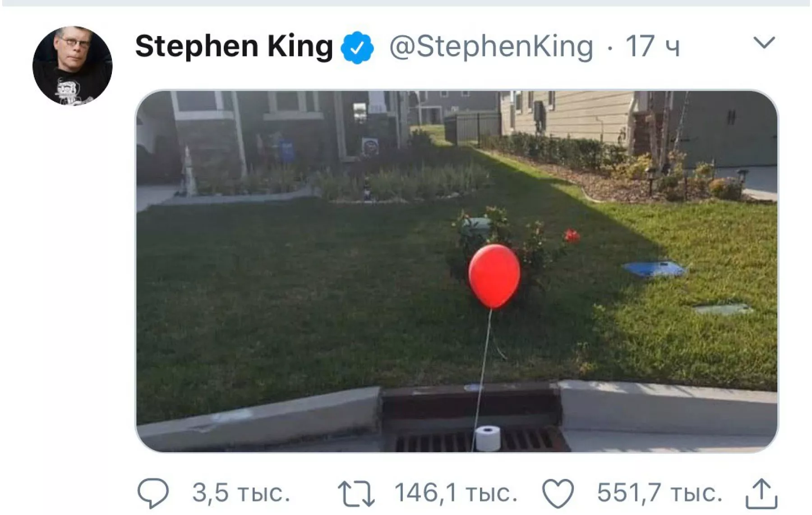Screen dimensions: 812x515
Task: Open the reply speech bubble icon
Action: (153, 493)
